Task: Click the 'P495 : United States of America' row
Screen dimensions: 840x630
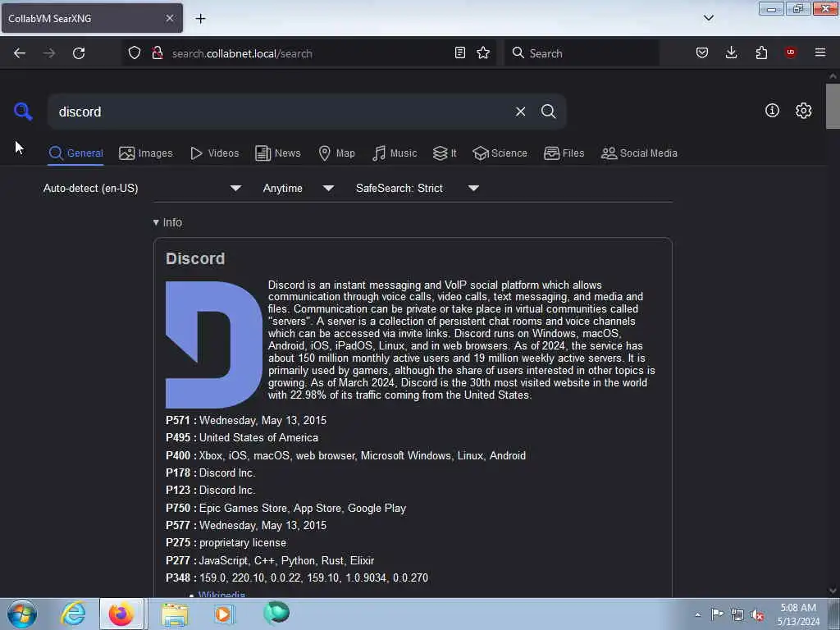Action: pyautogui.click(x=242, y=438)
